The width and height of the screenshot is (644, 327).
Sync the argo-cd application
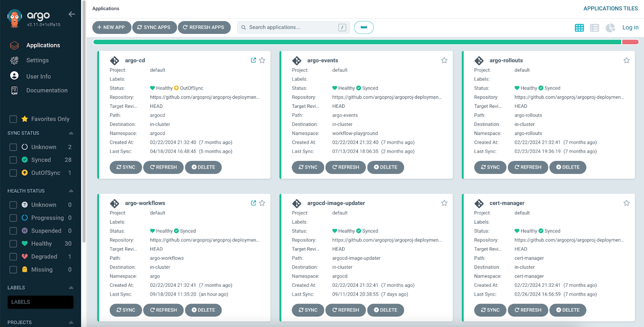pos(126,167)
